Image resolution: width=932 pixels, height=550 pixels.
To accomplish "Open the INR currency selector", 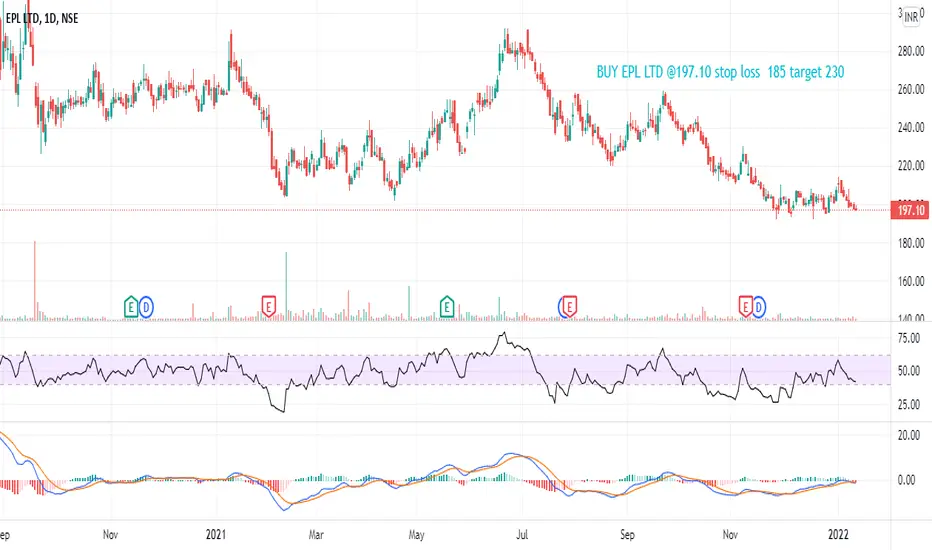I will (911, 17).
